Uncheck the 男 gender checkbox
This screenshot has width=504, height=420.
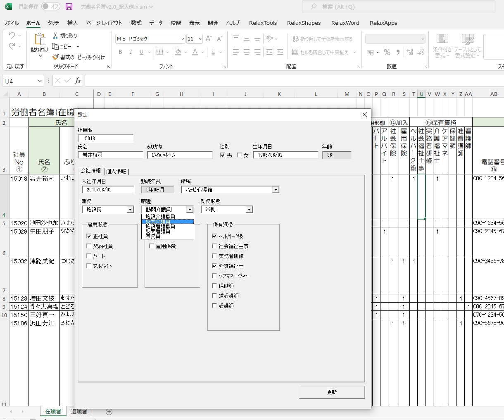point(223,155)
